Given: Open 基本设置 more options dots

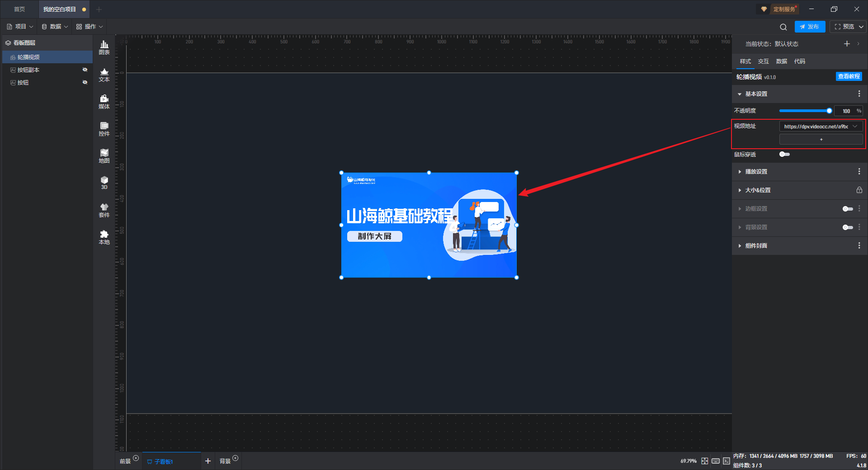Looking at the screenshot, I should coord(859,94).
